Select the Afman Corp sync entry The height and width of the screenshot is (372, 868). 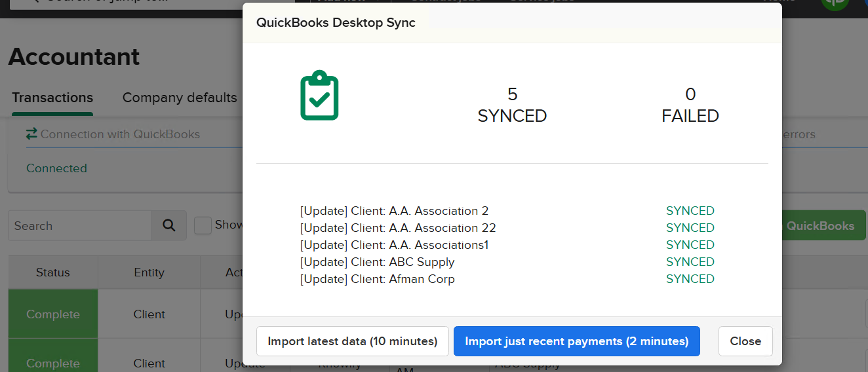pyautogui.click(x=377, y=279)
